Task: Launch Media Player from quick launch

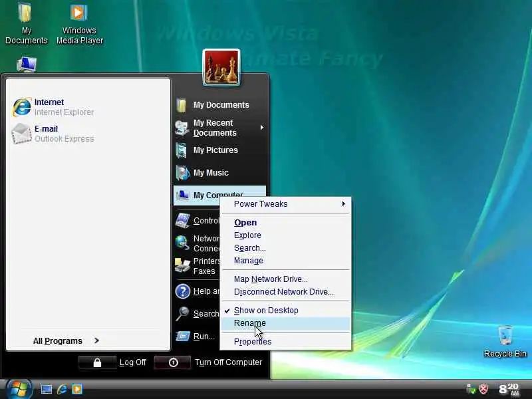Action: pos(77,389)
